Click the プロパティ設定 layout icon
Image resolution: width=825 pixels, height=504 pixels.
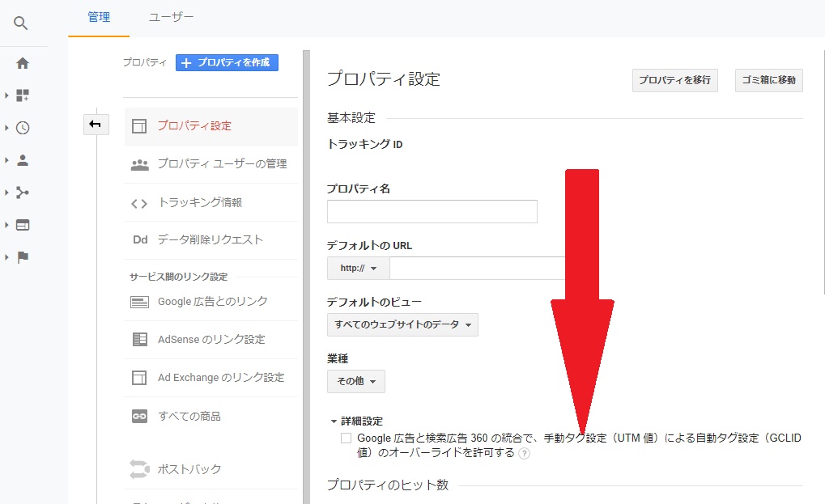click(x=139, y=126)
